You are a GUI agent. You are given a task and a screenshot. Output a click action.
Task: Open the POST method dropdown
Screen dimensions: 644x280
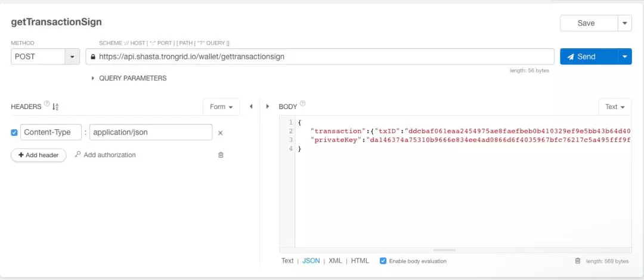[x=72, y=57]
